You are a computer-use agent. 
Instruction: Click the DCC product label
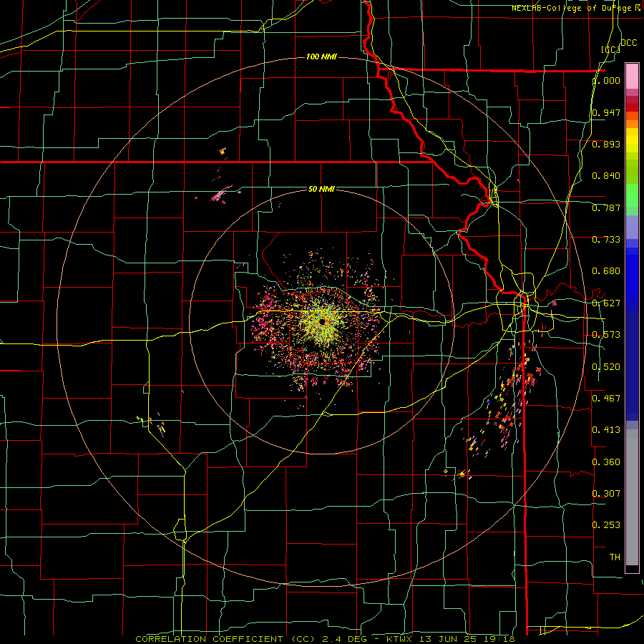(628, 43)
